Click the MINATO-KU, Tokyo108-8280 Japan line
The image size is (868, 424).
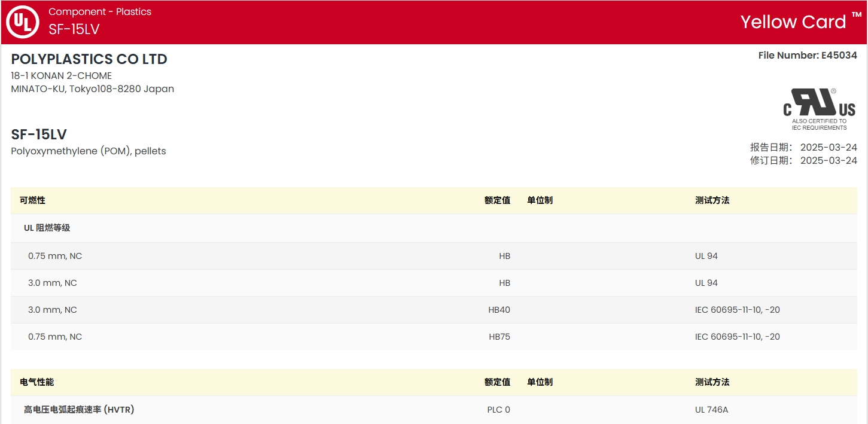coord(93,89)
